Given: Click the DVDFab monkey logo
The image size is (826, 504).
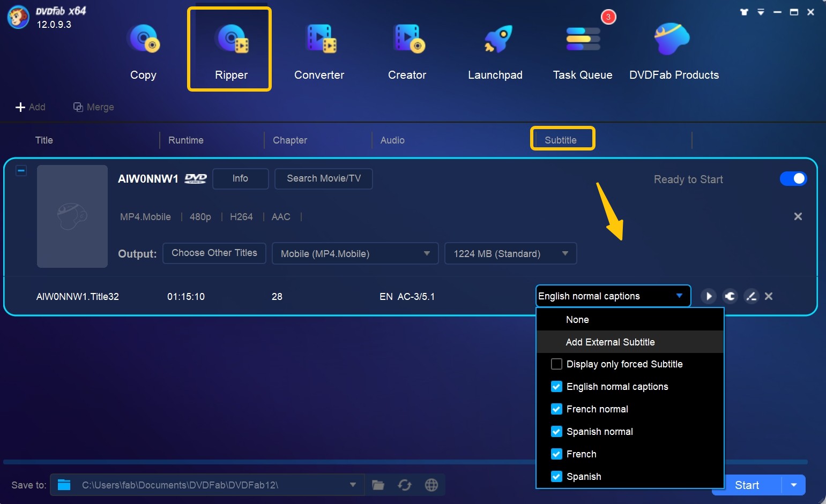Looking at the screenshot, I should point(18,17).
